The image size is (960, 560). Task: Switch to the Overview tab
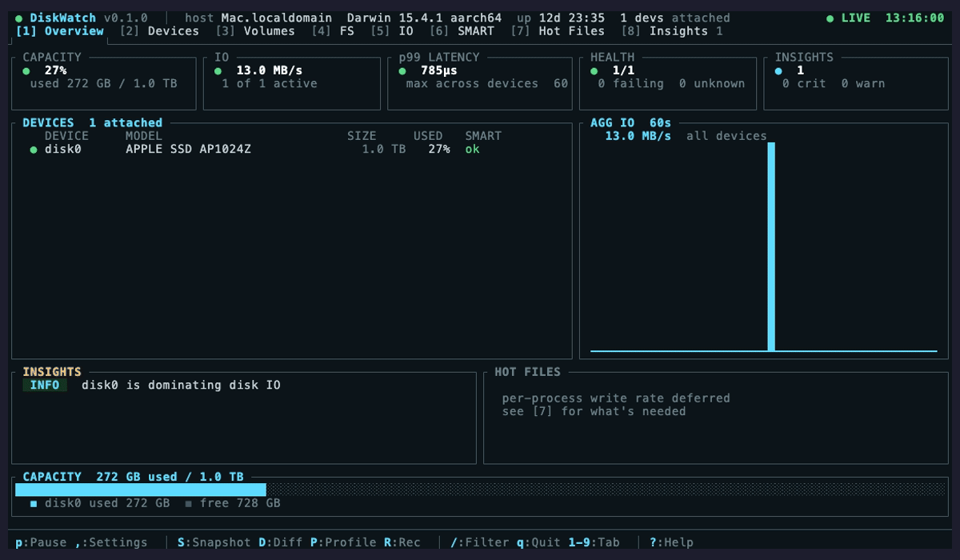click(x=60, y=31)
